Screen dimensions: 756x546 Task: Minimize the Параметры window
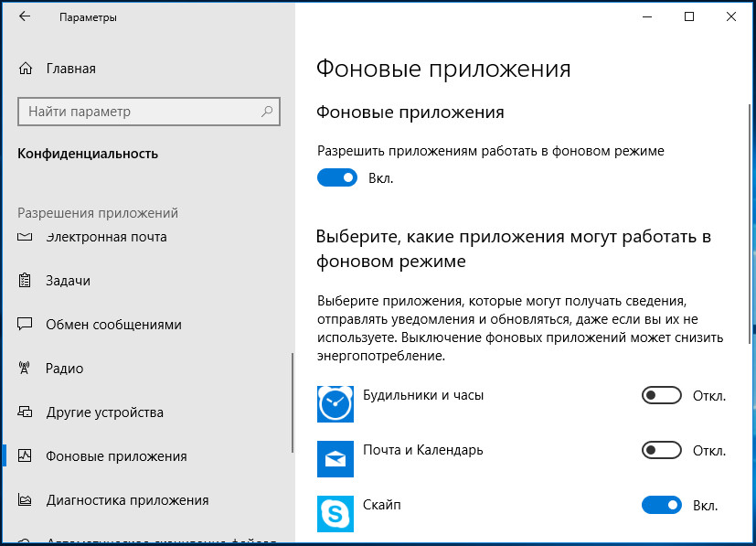(x=647, y=16)
